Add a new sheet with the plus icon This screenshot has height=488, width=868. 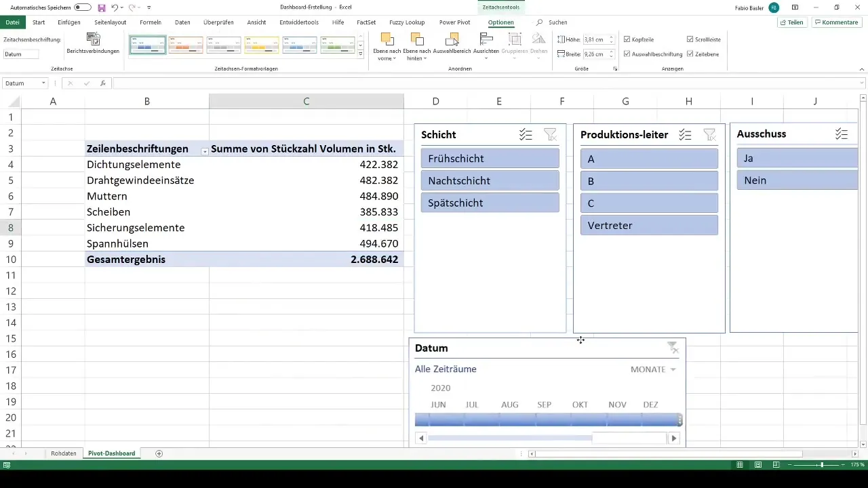pyautogui.click(x=159, y=453)
